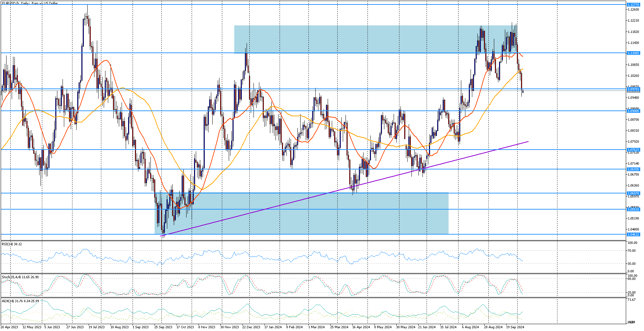Click the 25 Mar 2024 date label
The image size is (644, 331).
pos(339,327)
